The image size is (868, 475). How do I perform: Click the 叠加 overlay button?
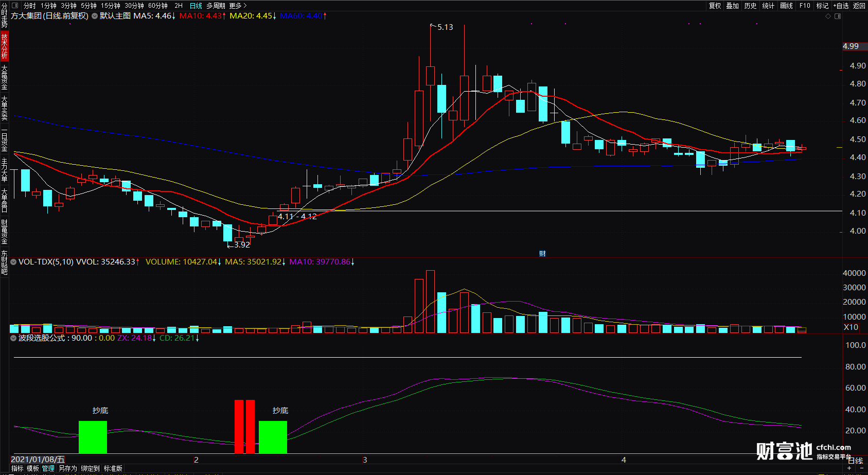[733, 6]
